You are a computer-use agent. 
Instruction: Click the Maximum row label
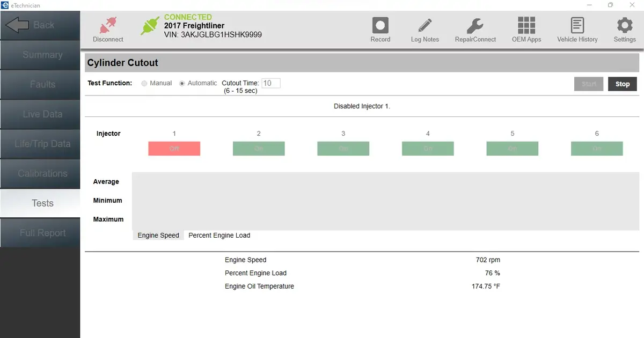[108, 219]
